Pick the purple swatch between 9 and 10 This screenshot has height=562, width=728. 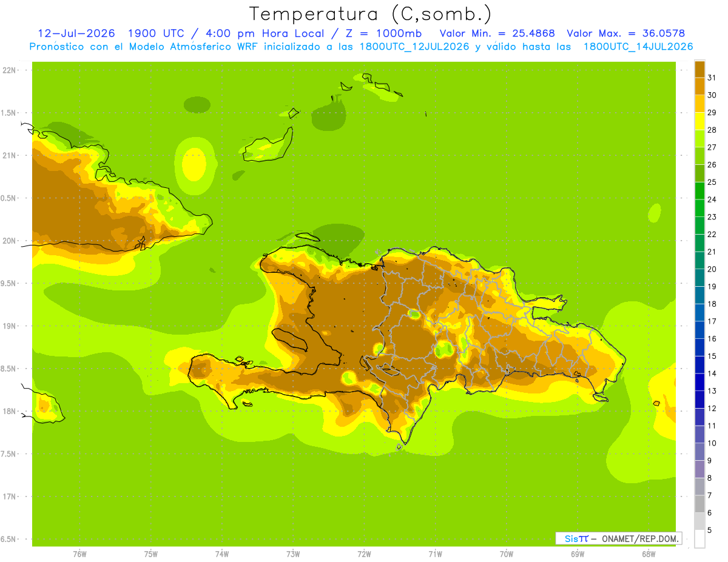[699, 452]
